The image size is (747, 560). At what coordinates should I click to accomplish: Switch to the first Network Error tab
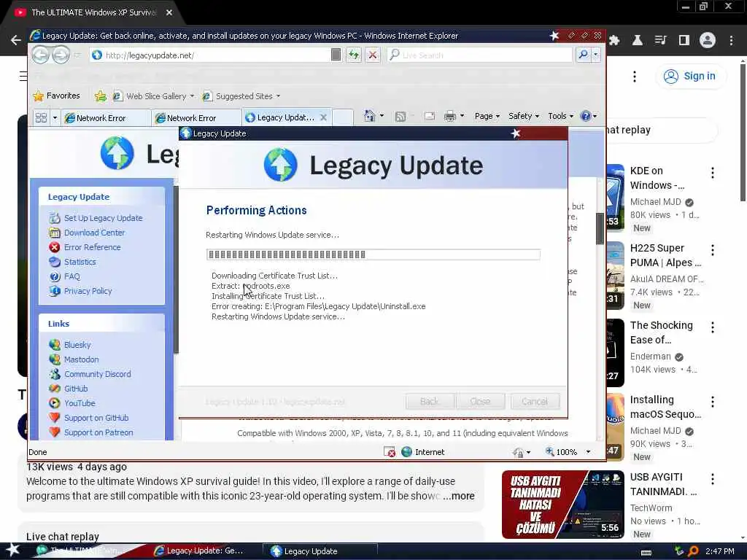click(x=107, y=117)
